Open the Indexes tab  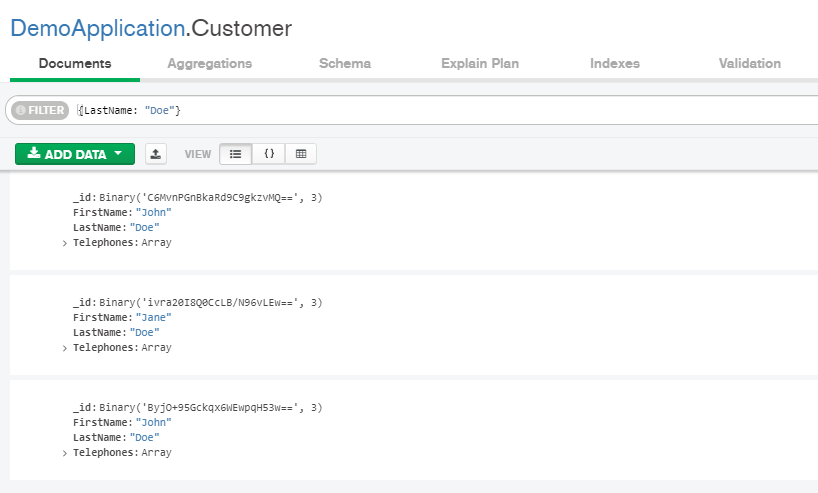point(615,64)
